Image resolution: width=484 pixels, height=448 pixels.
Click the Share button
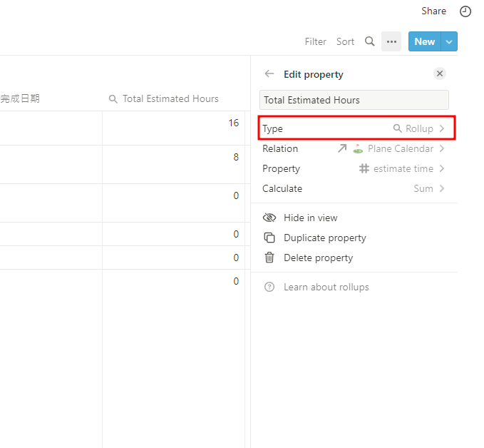point(433,11)
